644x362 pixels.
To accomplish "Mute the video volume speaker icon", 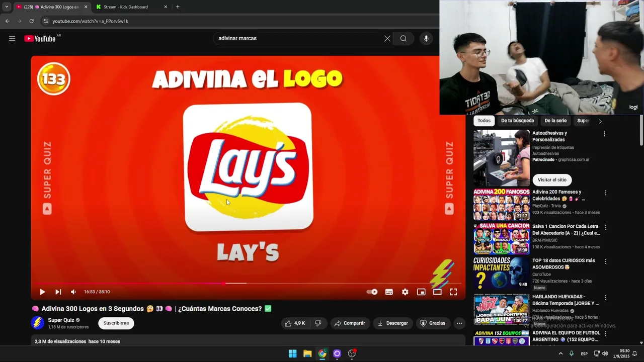I will coord(73,292).
